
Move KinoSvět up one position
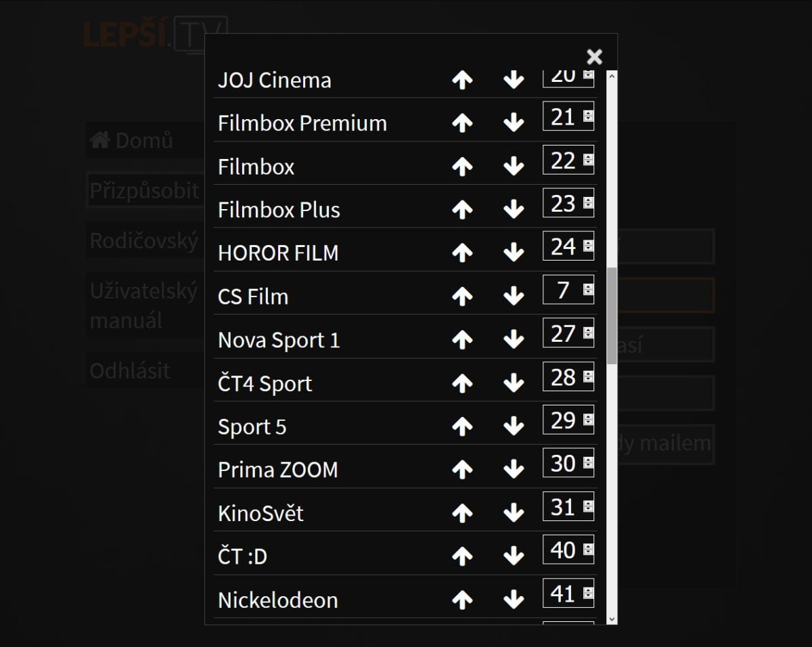462,513
